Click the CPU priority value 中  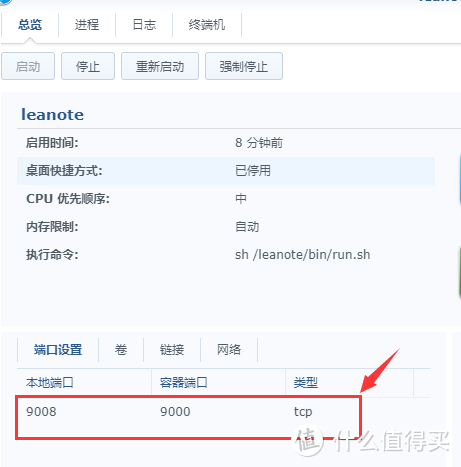241,199
